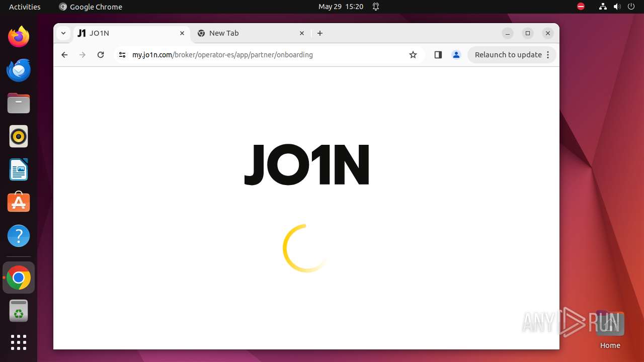
Task: Open the volume control in top bar
Action: [617, 7]
